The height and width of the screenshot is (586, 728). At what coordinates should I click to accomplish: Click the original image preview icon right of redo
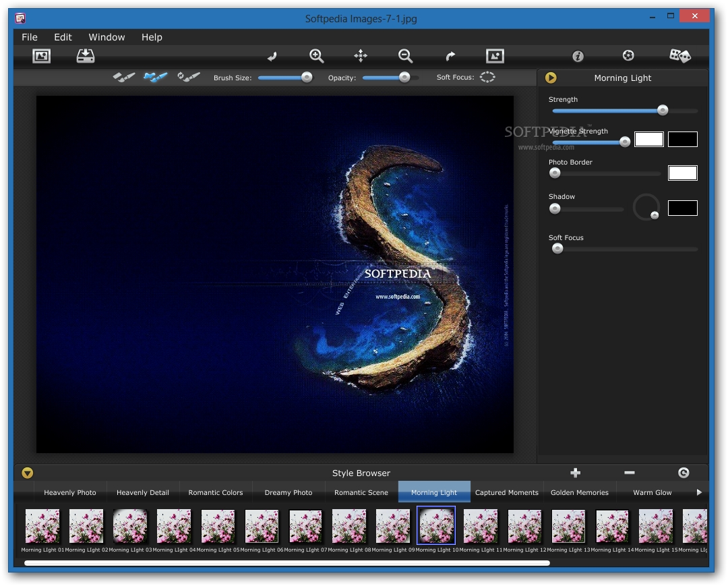[495, 56]
